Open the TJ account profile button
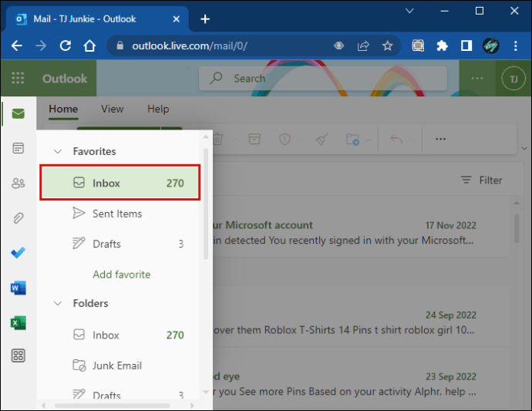 pos(512,79)
